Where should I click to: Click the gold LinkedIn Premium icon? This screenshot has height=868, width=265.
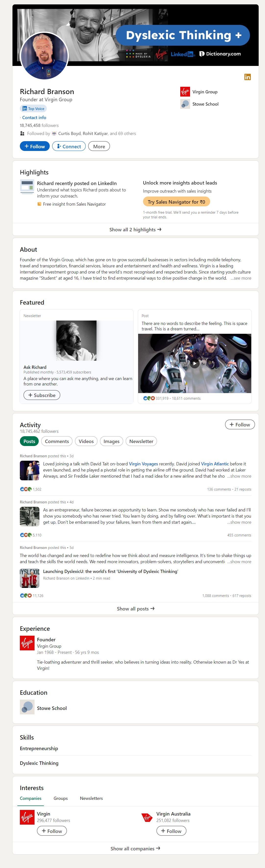pyautogui.click(x=248, y=77)
